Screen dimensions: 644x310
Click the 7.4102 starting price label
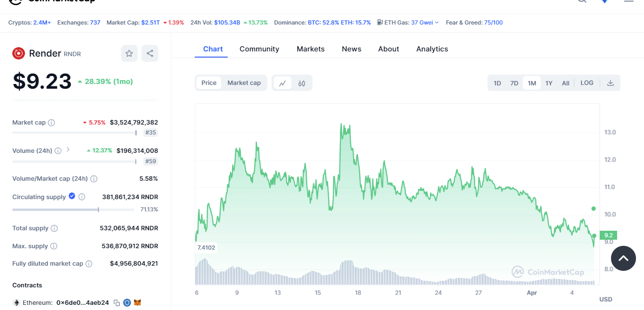click(x=206, y=248)
